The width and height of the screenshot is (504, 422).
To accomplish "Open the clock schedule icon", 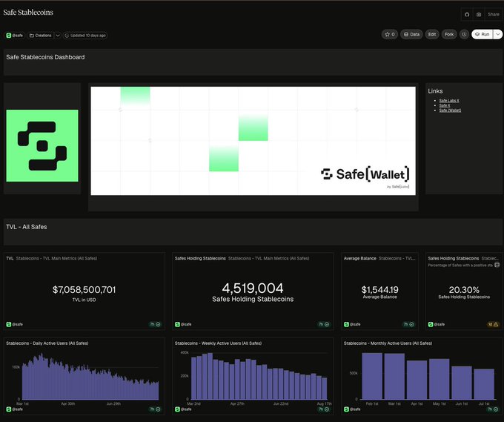I will click(x=464, y=34).
